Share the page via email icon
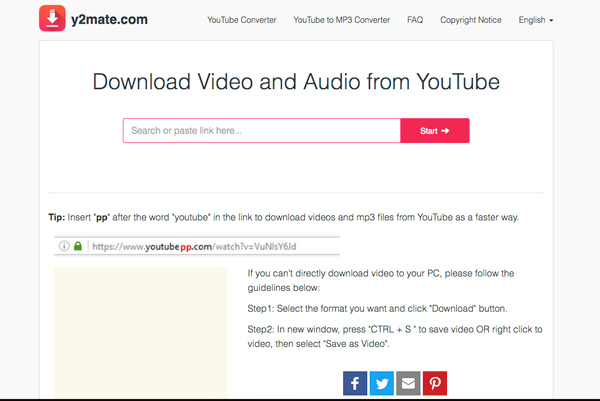The image size is (600, 401). [408, 383]
